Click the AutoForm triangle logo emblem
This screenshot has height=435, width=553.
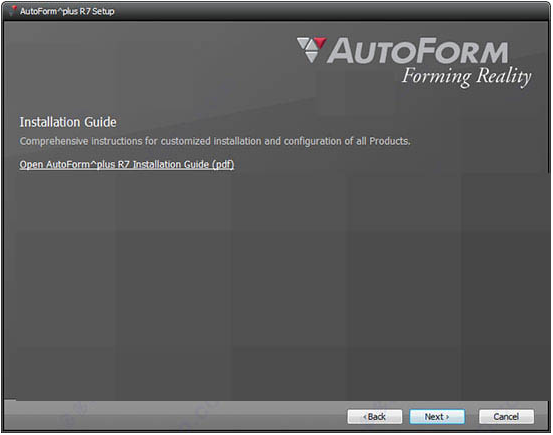[x=311, y=50]
